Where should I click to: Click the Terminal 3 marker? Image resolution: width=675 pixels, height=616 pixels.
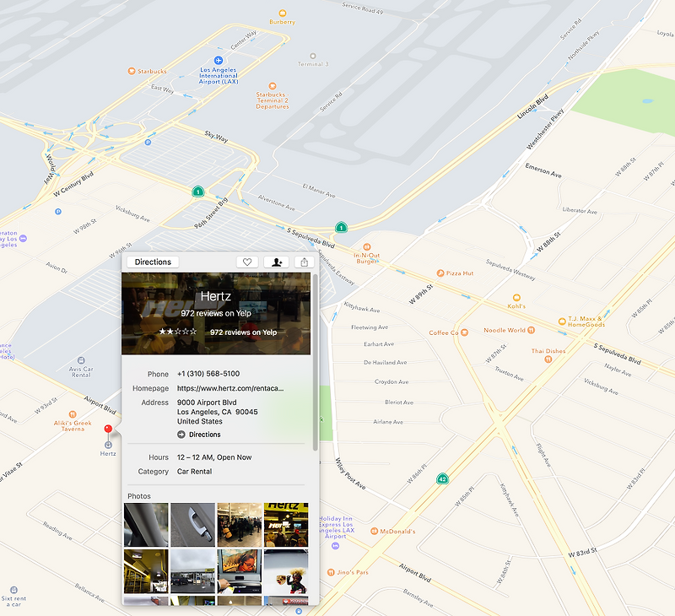pyautogui.click(x=313, y=56)
